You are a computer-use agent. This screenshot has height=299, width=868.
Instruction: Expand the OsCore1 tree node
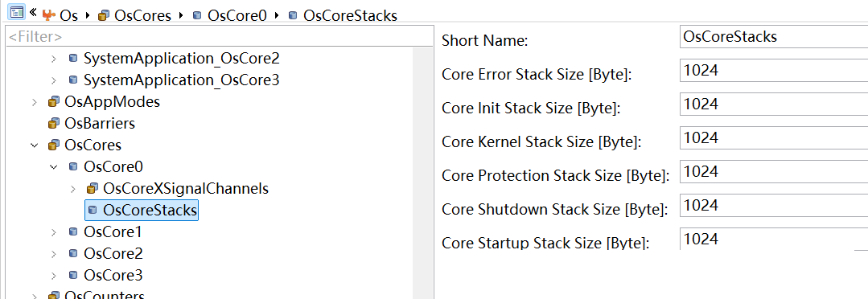point(53,232)
